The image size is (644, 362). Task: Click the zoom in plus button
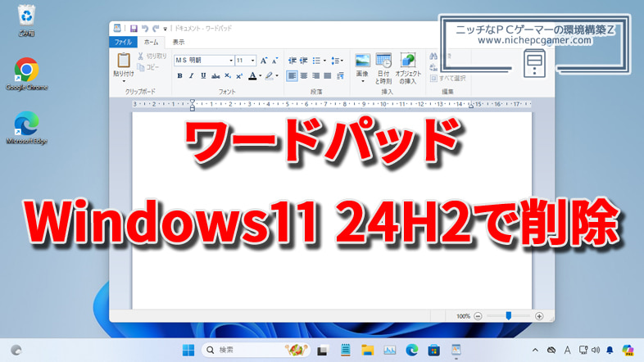click(x=539, y=316)
